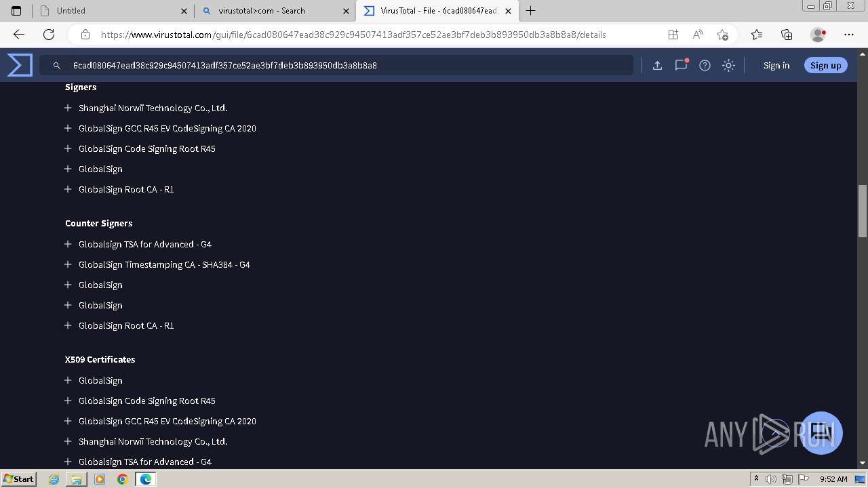Click the Sign up button
Screen dimensions: 868x488
[x=825, y=65]
